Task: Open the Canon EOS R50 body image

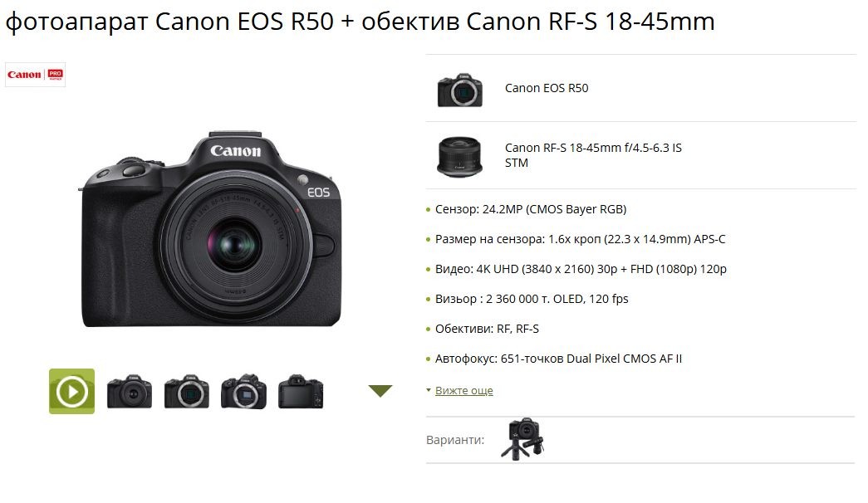Action: [460, 89]
